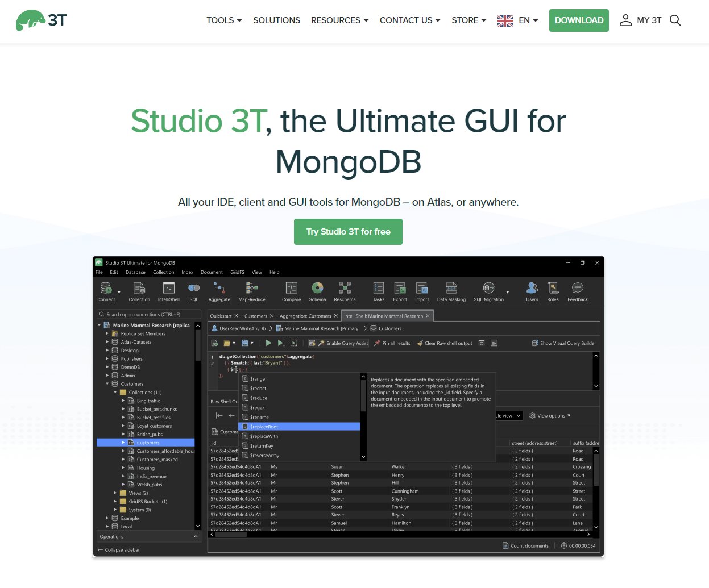Image resolution: width=709 pixels, height=588 pixels.
Task: Select the Welsh_pubs collection
Action: 150,485
